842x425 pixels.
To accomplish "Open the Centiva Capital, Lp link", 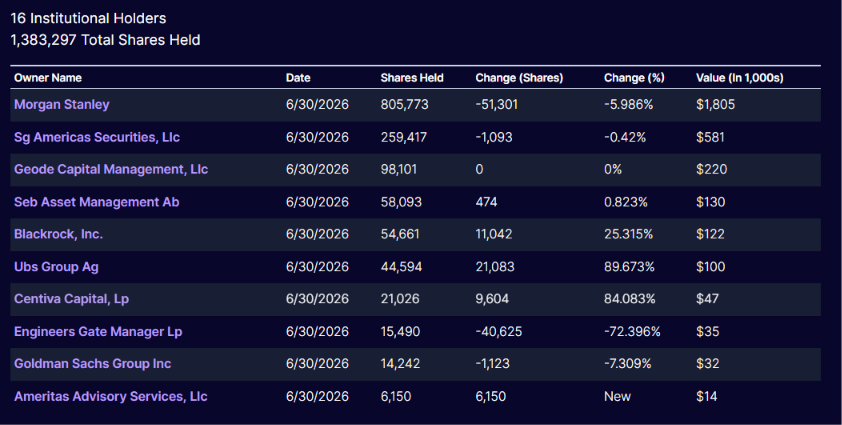I will click(71, 299).
